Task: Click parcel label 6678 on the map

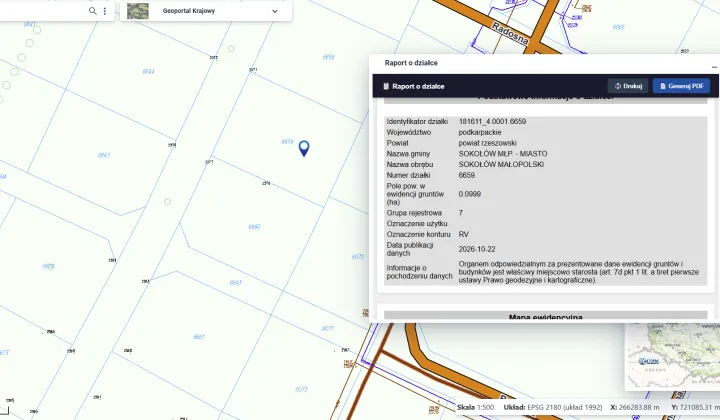Action: pos(48,266)
